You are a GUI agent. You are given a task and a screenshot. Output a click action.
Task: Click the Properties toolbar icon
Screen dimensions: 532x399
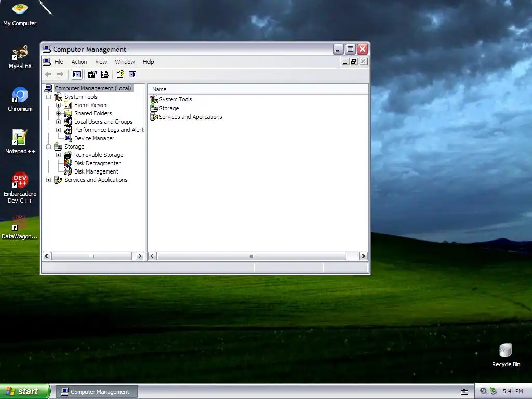point(92,74)
